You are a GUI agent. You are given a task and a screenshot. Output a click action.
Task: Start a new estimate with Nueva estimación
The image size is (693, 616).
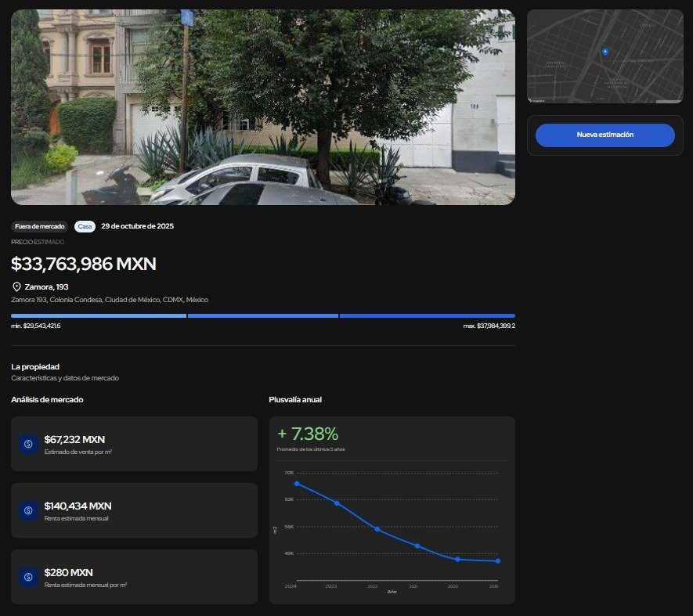[605, 135]
